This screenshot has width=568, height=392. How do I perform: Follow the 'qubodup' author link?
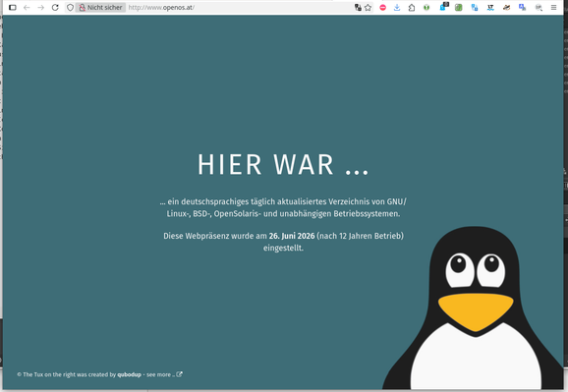tap(130, 374)
